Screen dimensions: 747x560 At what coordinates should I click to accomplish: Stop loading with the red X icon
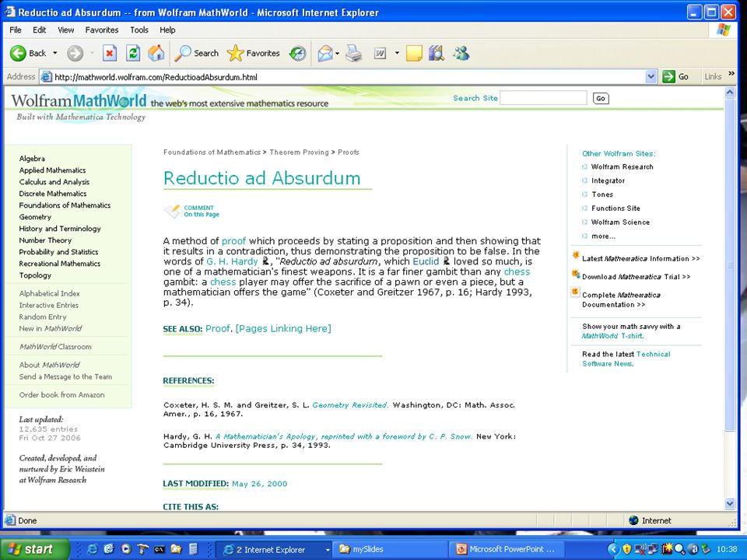pyautogui.click(x=110, y=54)
